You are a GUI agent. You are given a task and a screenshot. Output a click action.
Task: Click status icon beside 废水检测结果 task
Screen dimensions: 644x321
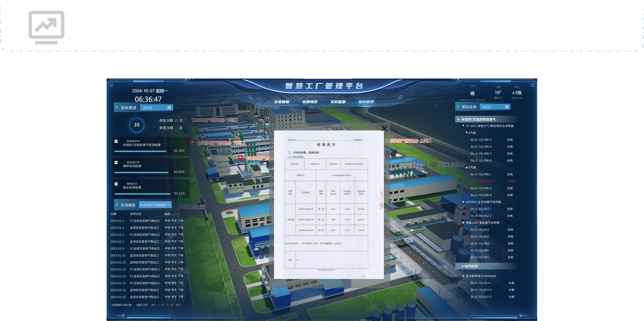[116, 184]
